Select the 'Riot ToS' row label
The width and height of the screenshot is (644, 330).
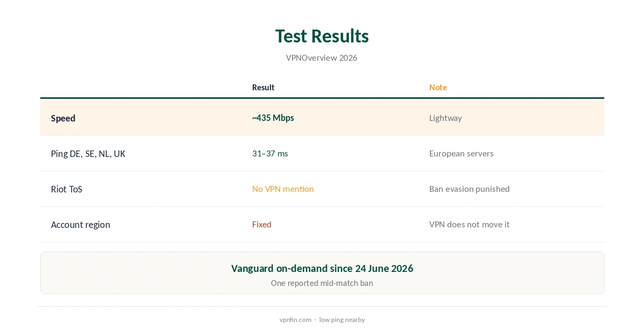pos(67,189)
